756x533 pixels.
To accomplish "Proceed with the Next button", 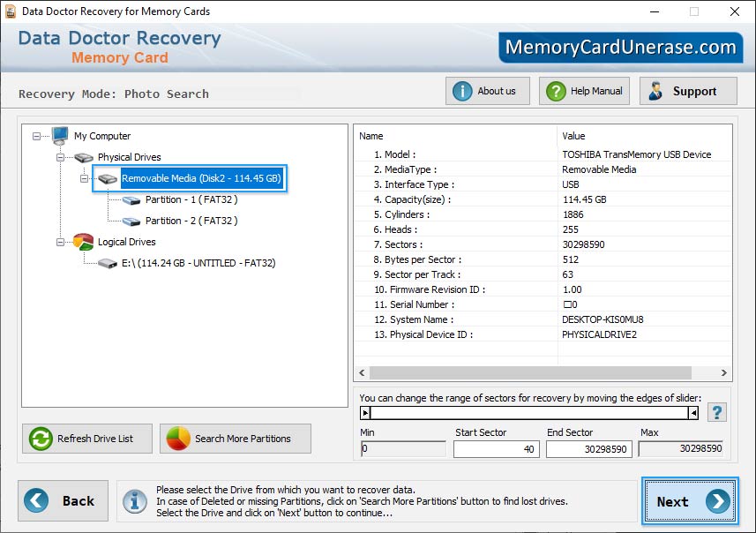I will click(690, 501).
